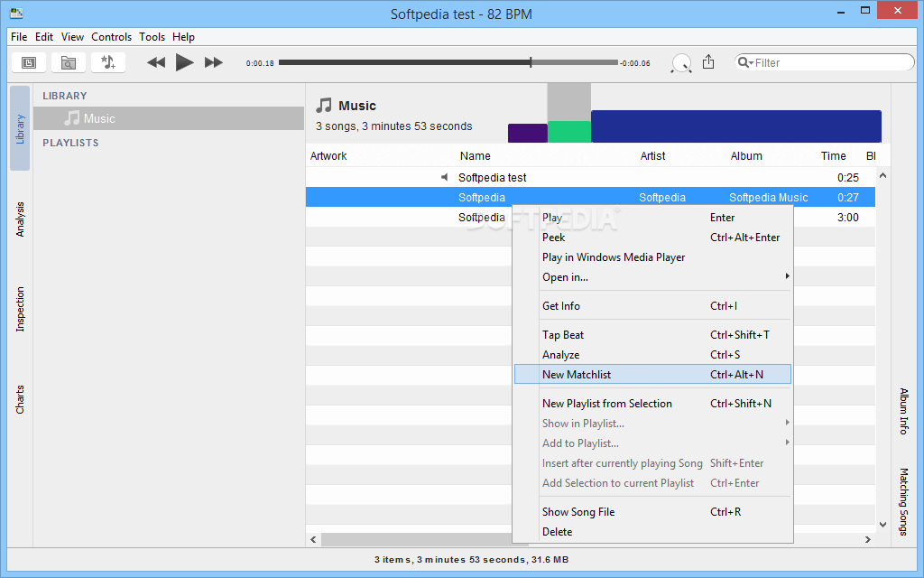The width and height of the screenshot is (924, 578).
Task: Click the dark blue tempo histogram bar
Action: click(736, 126)
